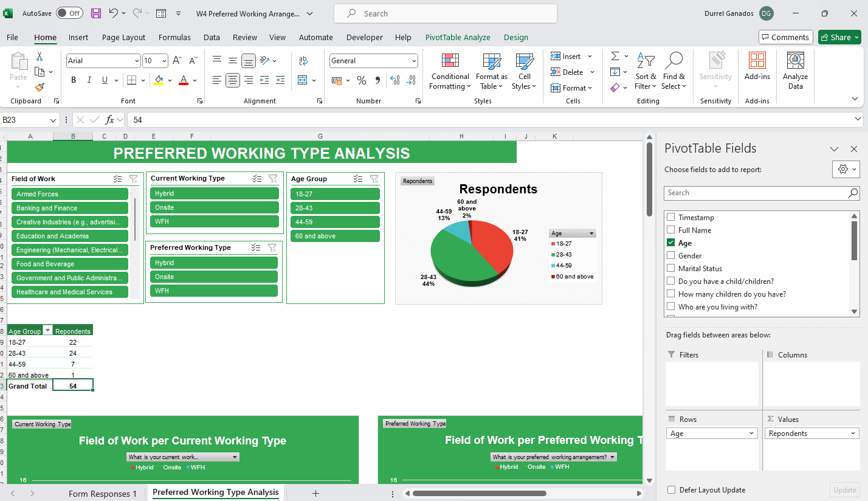The width and height of the screenshot is (868, 501).
Task: Select the red font color swatch
Action: tap(184, 80)
